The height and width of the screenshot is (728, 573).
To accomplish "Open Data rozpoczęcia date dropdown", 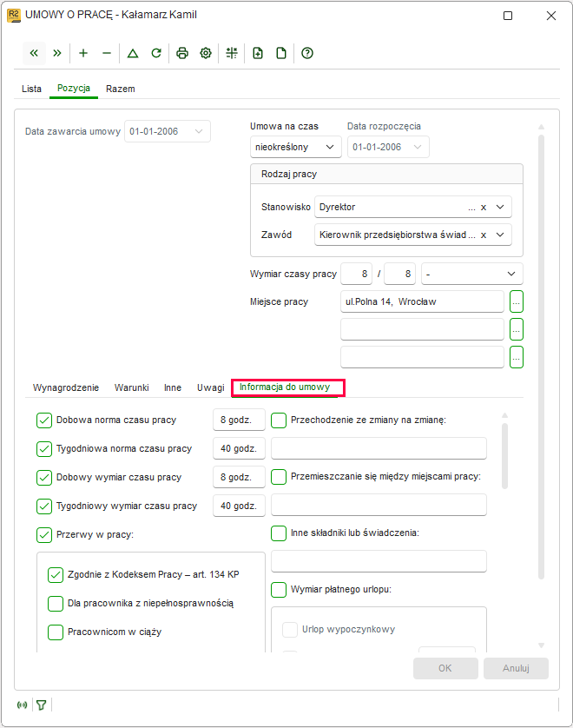I will (418, 147).
